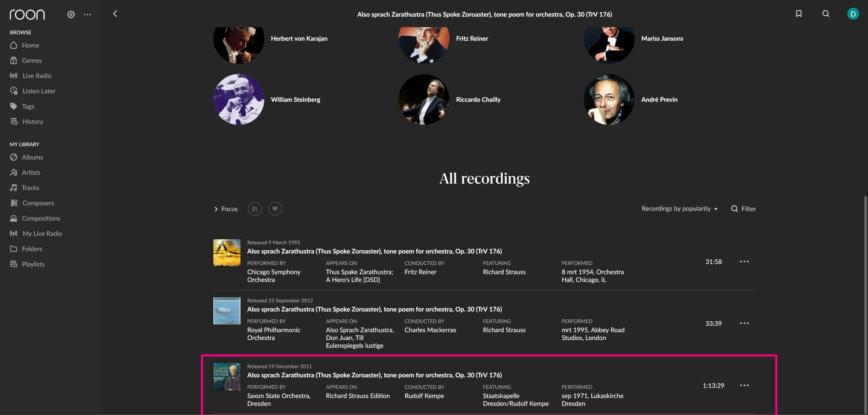Open the Filter search field
The image size is (868, 415).
point(744,209)
